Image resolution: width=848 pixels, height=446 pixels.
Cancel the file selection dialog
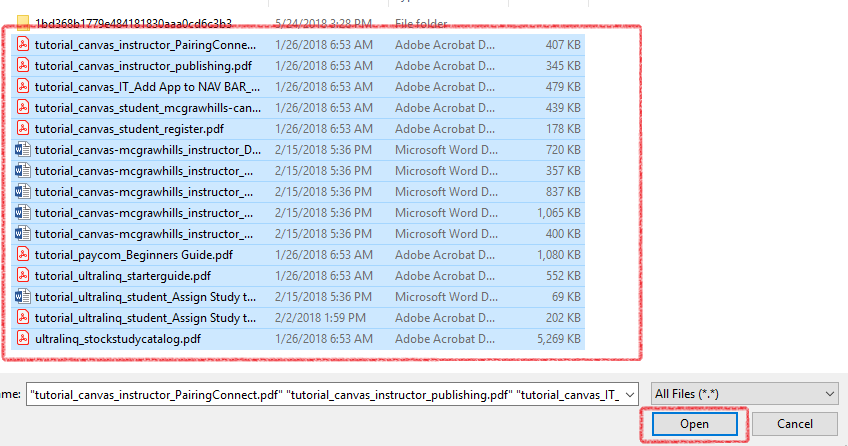click(794, 424)
